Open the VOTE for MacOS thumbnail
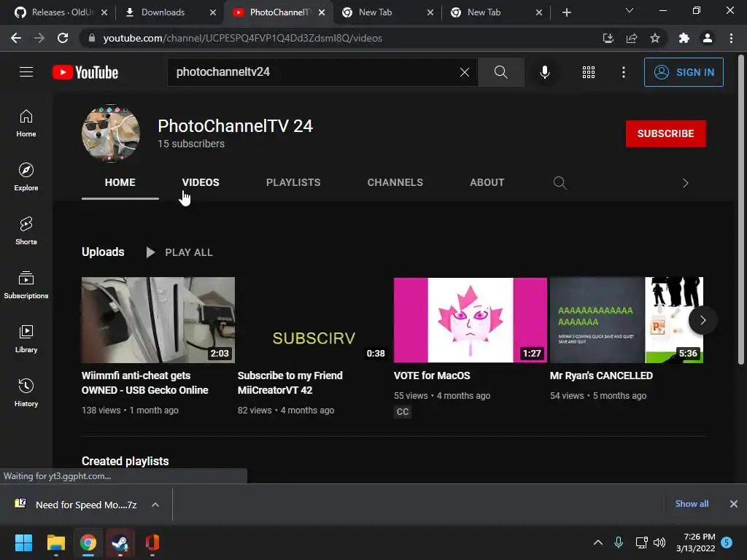This screenshot has width=747, height=560. pos(471,320)
